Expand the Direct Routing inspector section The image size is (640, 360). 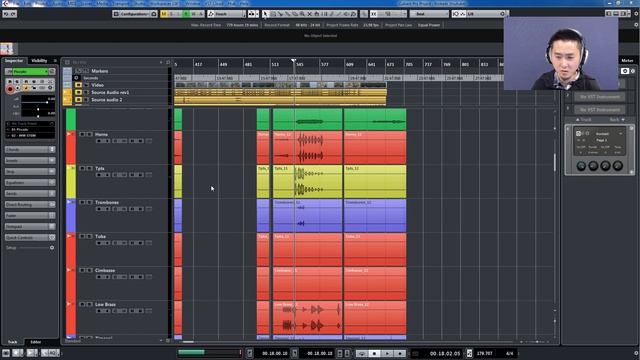(x=30, y=204)
